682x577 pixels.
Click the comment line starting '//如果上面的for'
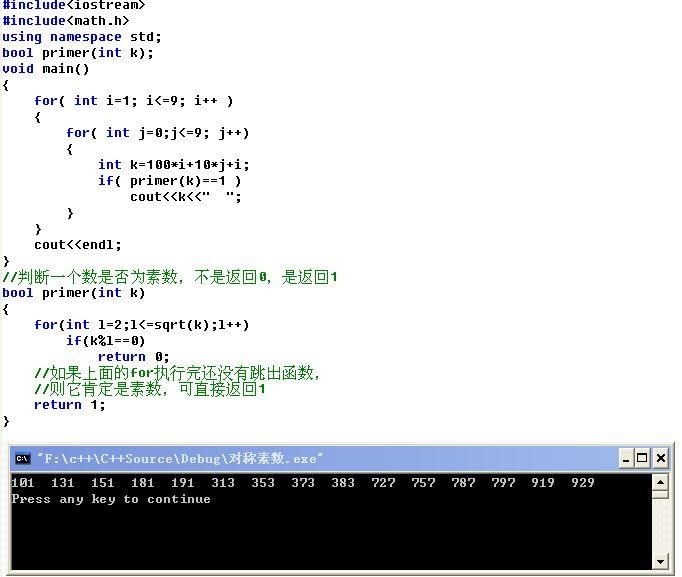click(177, 373)
